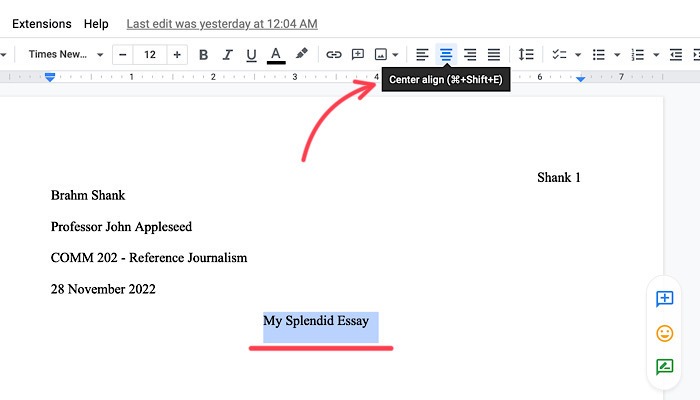Expand the bulleted list options arrow
This screenshot has height=400, width=700.
[617, 55]
